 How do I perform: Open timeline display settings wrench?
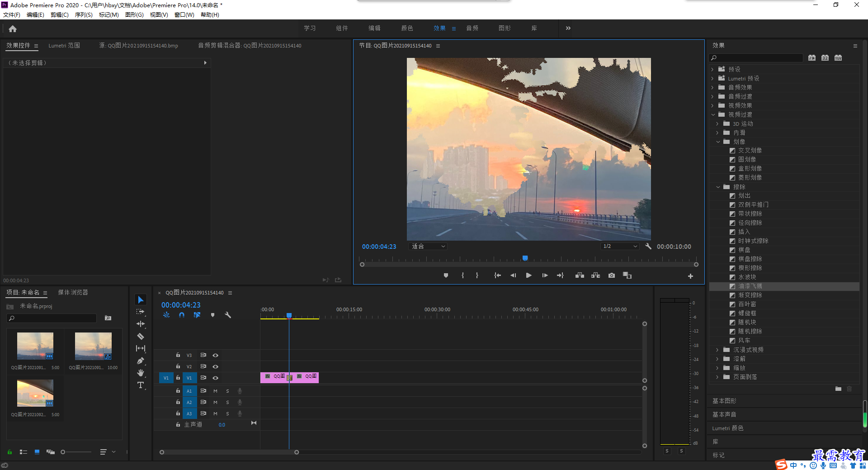click(228, 315)
